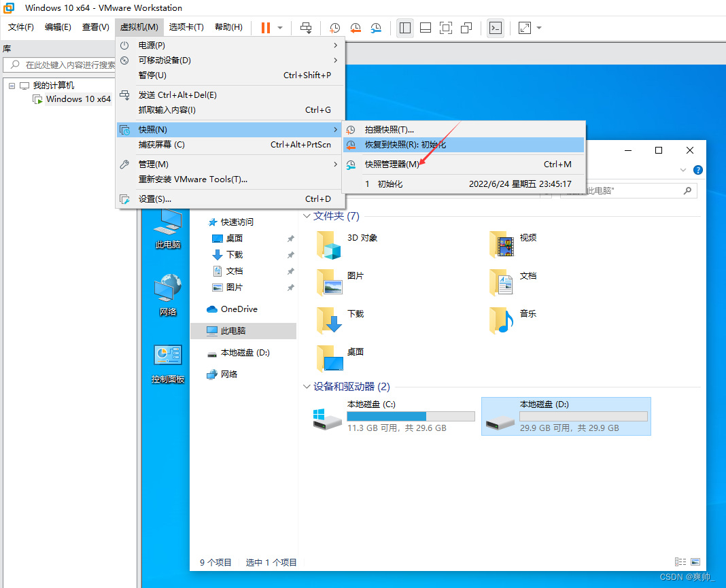The width and height of the screenshot is (726, 588).
Task: Collapse the 文件夹 (7) group
Action: point(307,216)
